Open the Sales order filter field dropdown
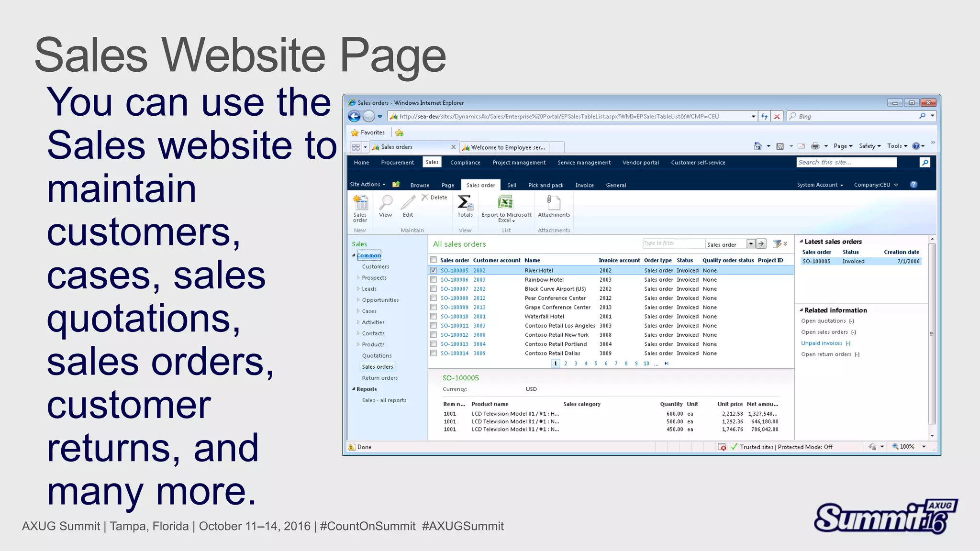The width and height of the screenshot is (980, 551). pos(751,244)
